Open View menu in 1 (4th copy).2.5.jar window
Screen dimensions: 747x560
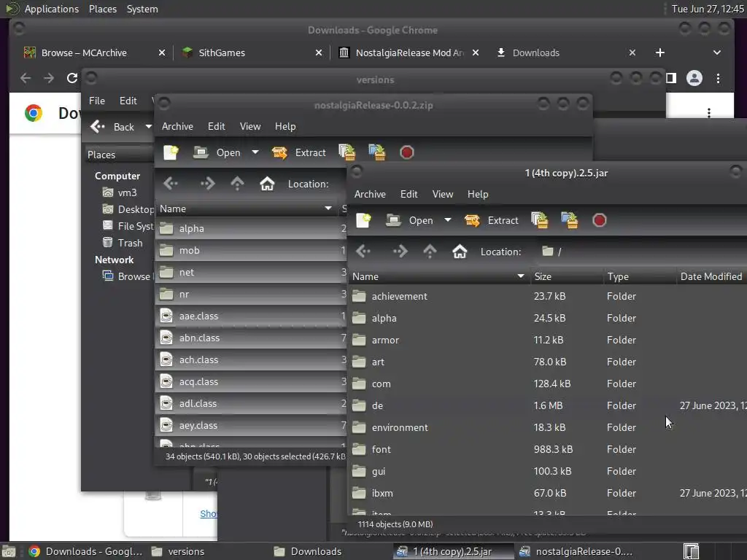click(x=443, y=194)
